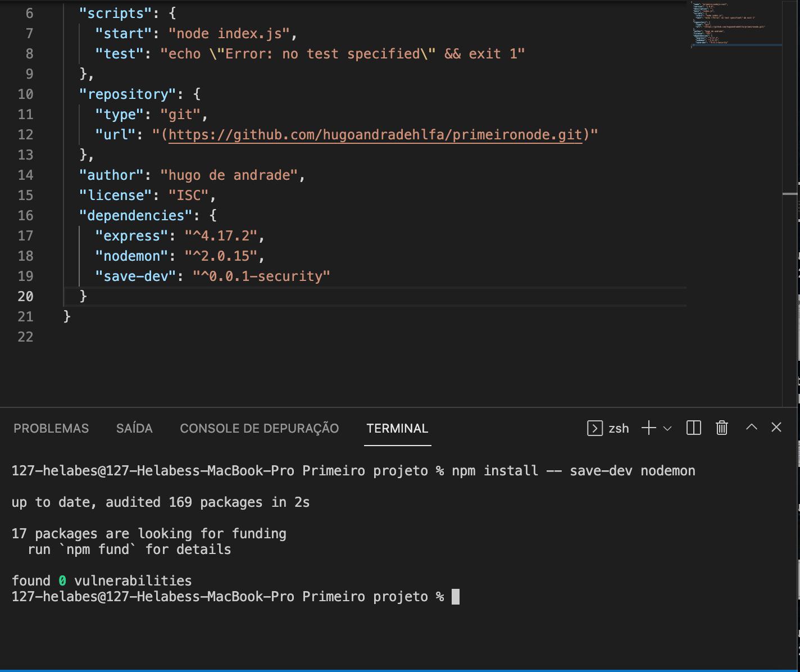Image resolution: width=800 pixels, height=672 pixels.
Task: Click the "author" key
Action: (x=112, y=175)
